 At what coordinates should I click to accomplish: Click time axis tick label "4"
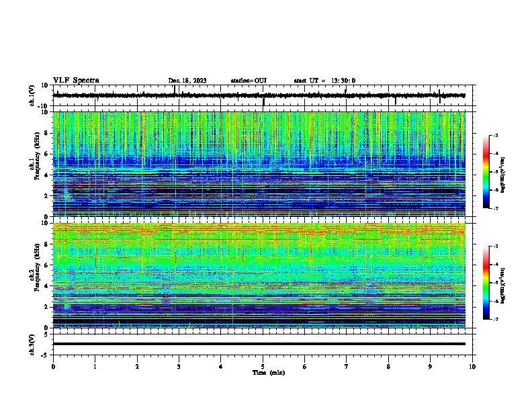[x=220, y=367]
